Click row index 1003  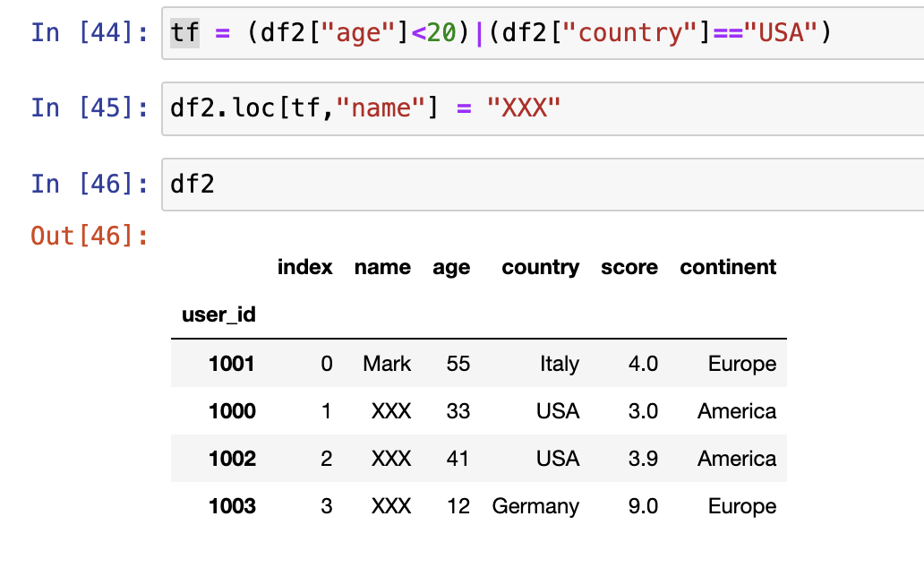pyautogui.click(x=232, y=506)
